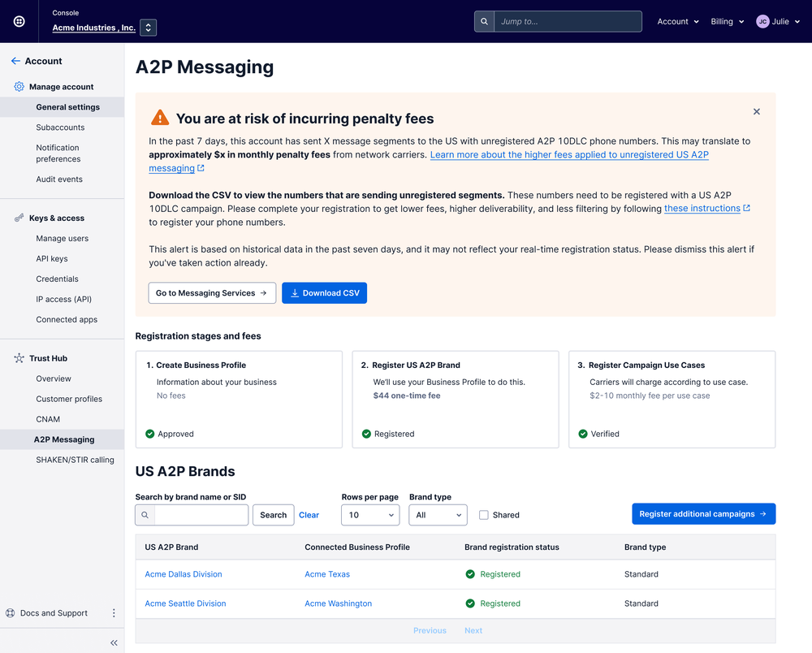Click the Julie user avatar icon

[762, 22]
